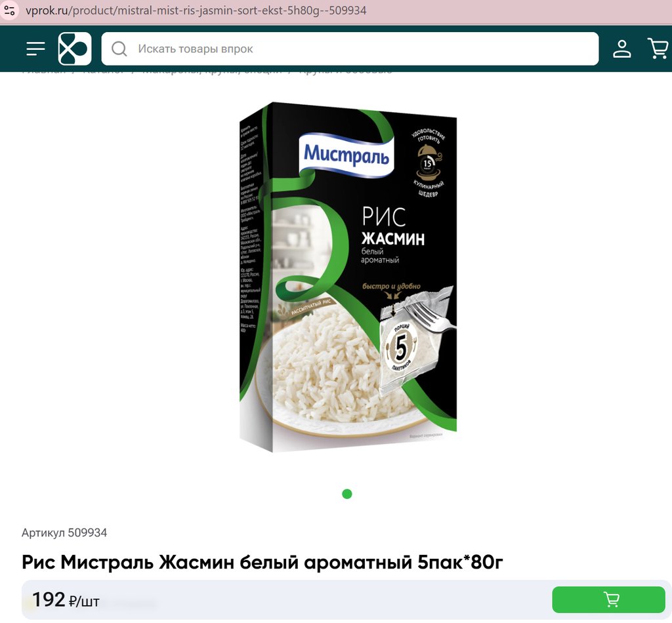
Task: Open the catalog hamburger menu
Action: point(35,49)
